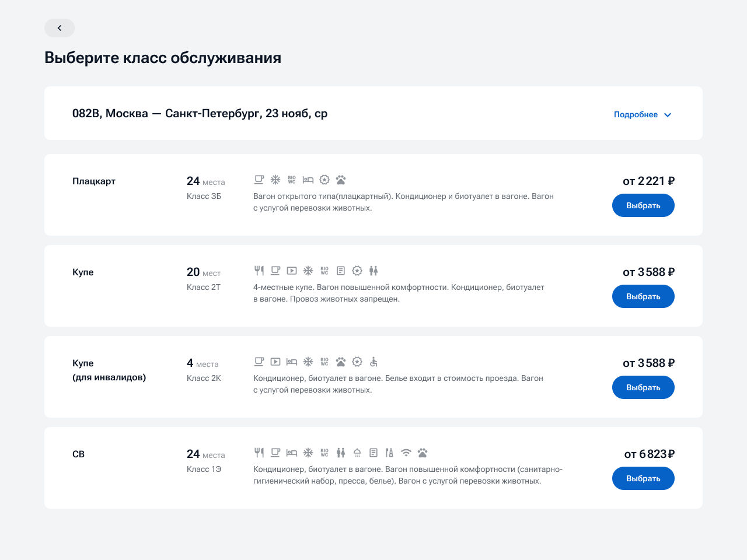Click the snowflake air-conditioning icon in Плацкарт row
The image size is (747, 560).
pyautogui.click(x=275, y=180)
